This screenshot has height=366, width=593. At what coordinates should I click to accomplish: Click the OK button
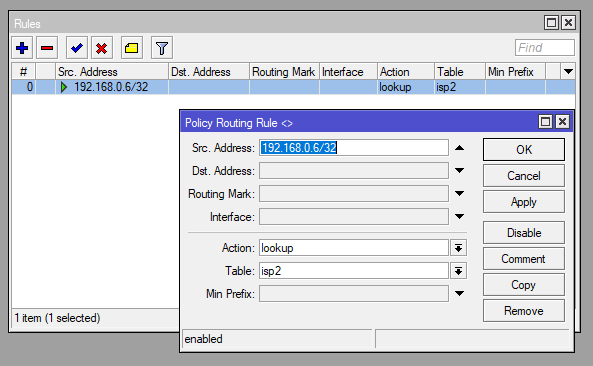[524, 150]
